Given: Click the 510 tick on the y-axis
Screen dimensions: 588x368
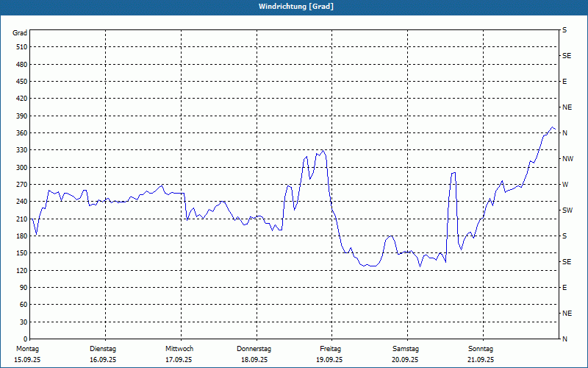Looking at the screenshot, I should 20,47.
